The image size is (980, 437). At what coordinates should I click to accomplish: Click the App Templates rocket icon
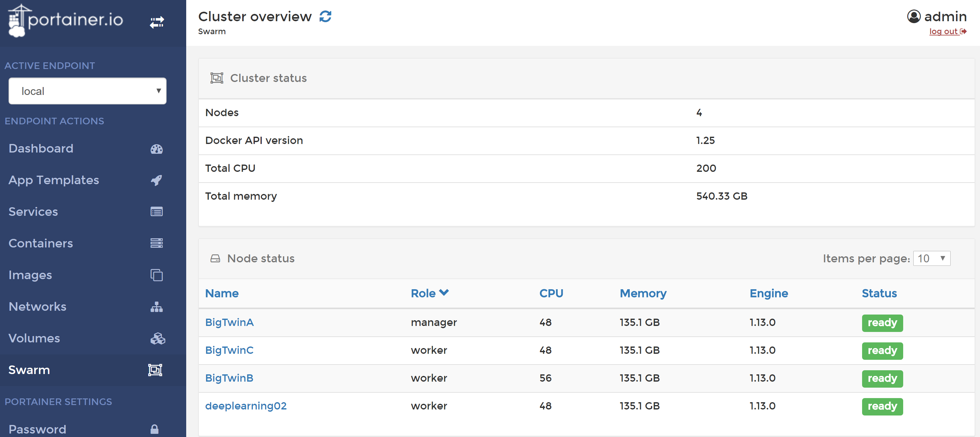[x=156, y=180]
